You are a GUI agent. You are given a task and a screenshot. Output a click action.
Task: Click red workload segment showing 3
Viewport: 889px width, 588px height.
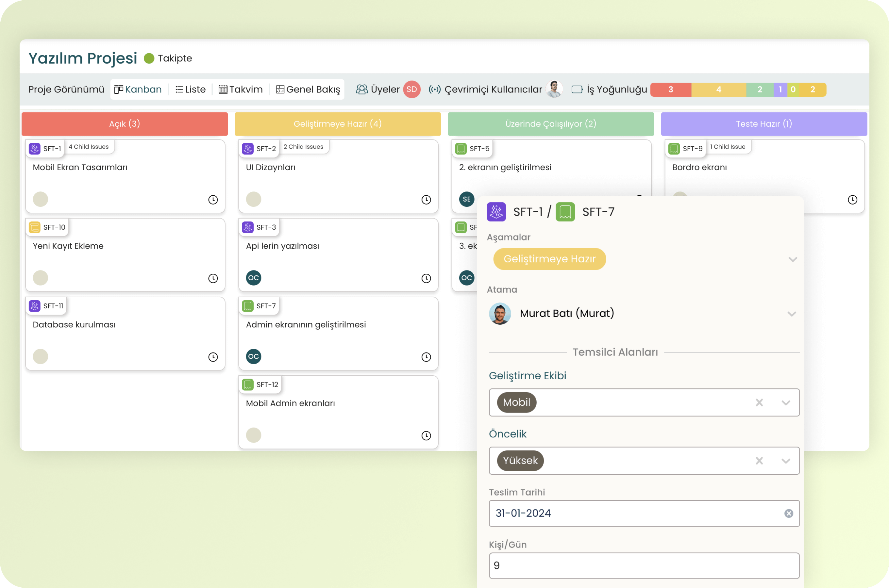(671, 89)
